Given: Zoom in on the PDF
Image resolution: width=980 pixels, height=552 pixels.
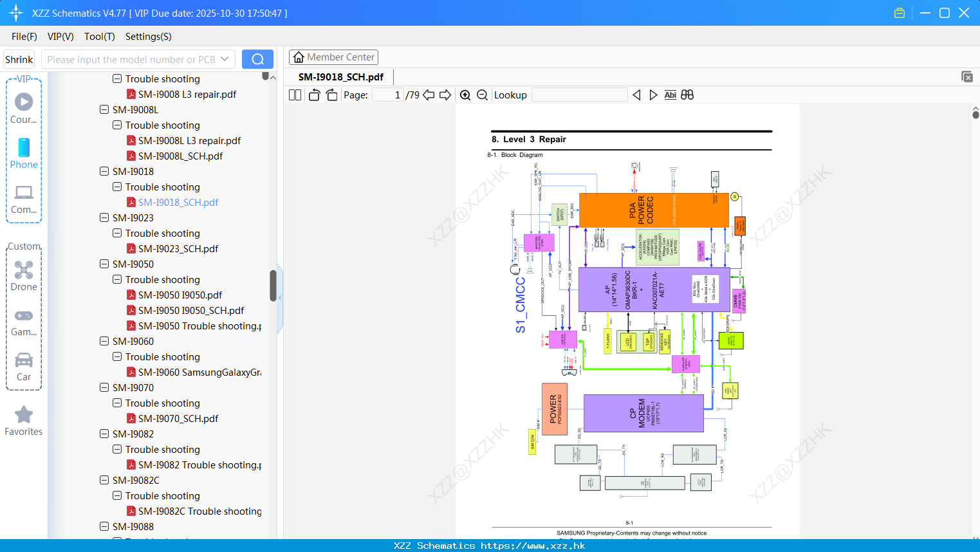Looking at the screenshot, I should coord(465,95).
